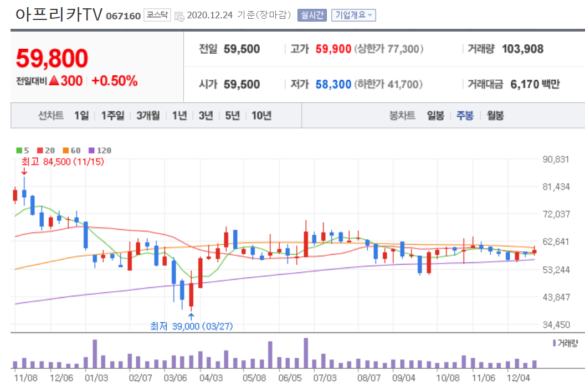
Task: Click the 거래대금 value 6,170 백만
Action: [x=535, y=84]
